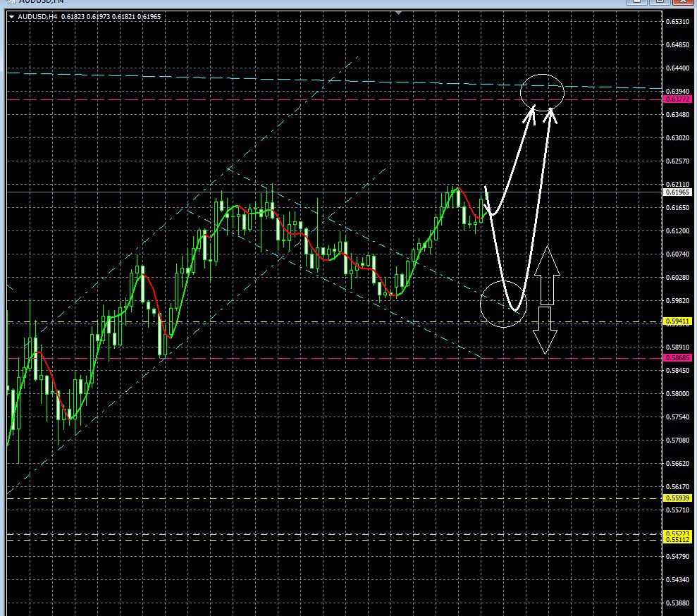
Task: Click the 0.63020 price scale value
Action: pos(677,137)
